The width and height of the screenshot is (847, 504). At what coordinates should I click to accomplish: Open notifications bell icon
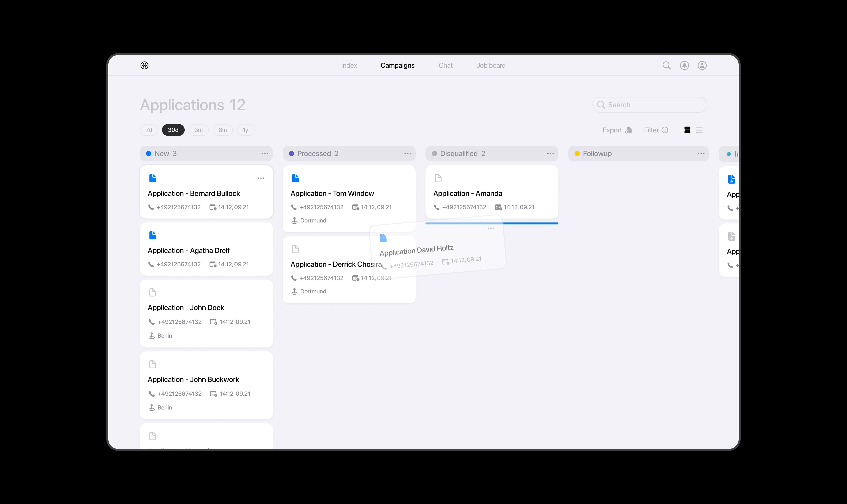[684, 65]
